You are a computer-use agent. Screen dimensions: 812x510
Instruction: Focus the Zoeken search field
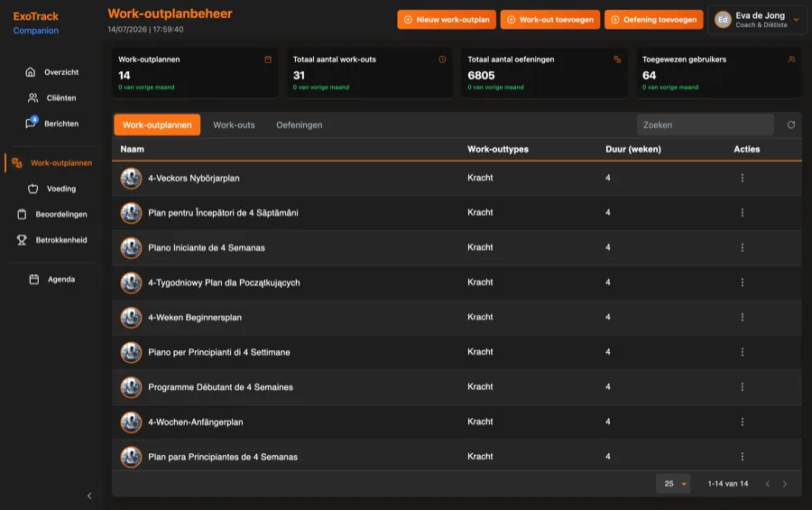tap(705, 125)
